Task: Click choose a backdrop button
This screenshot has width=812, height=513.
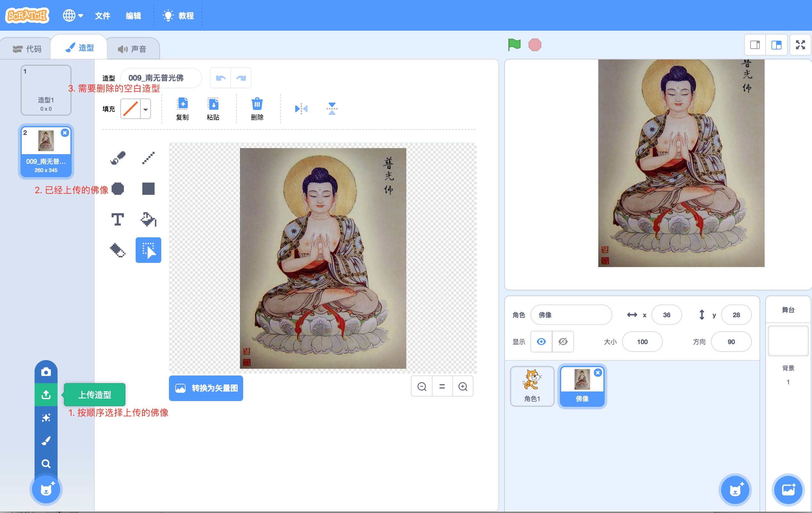Action: pos(788,490)
